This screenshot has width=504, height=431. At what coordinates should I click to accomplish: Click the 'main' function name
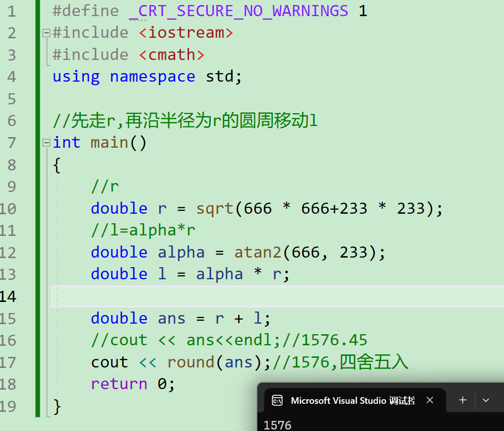tap(109, 143)
